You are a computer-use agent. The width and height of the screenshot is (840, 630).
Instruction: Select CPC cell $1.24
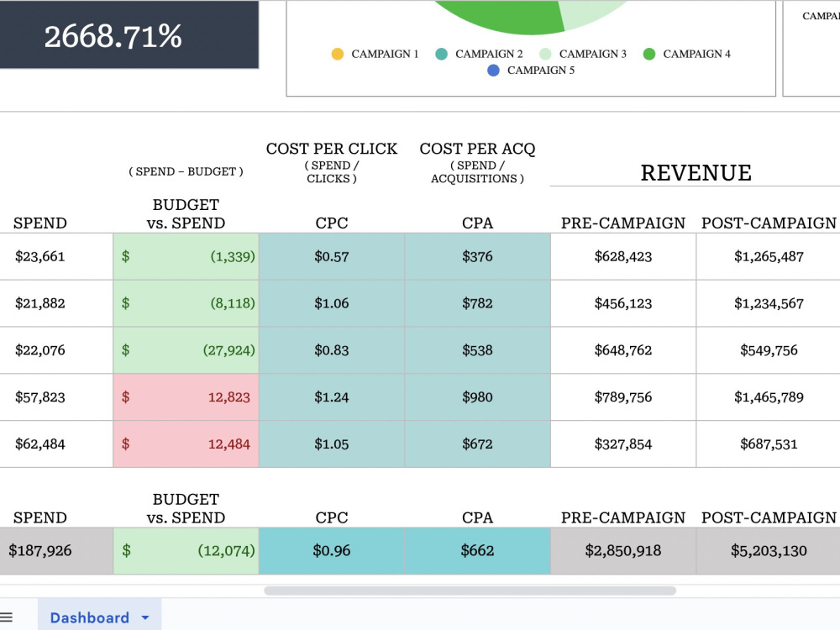point(332,397)
